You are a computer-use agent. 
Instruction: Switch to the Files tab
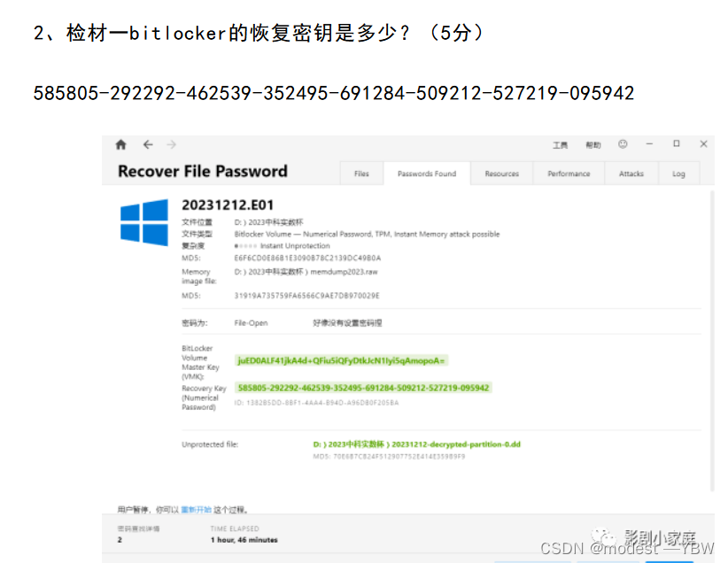(x=361, y=174)
